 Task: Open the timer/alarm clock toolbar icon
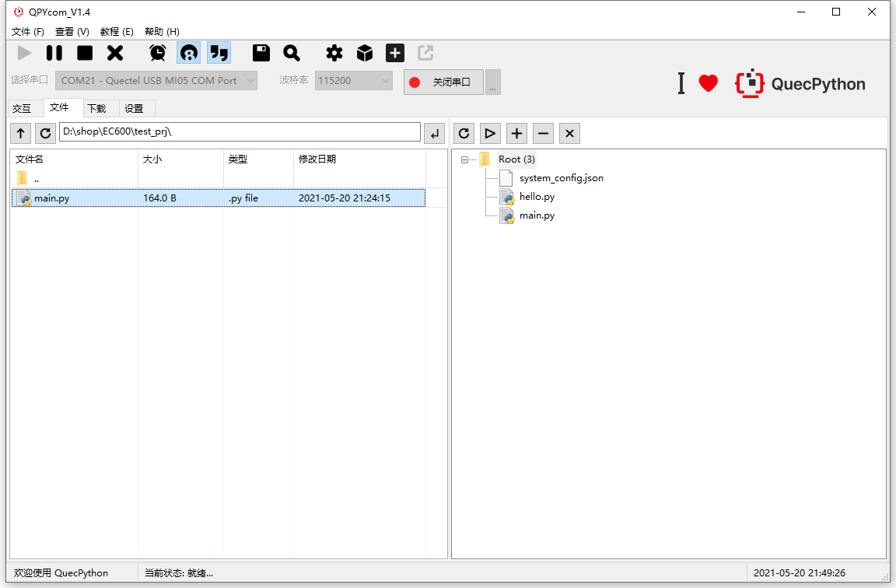(x=158, y=53)
